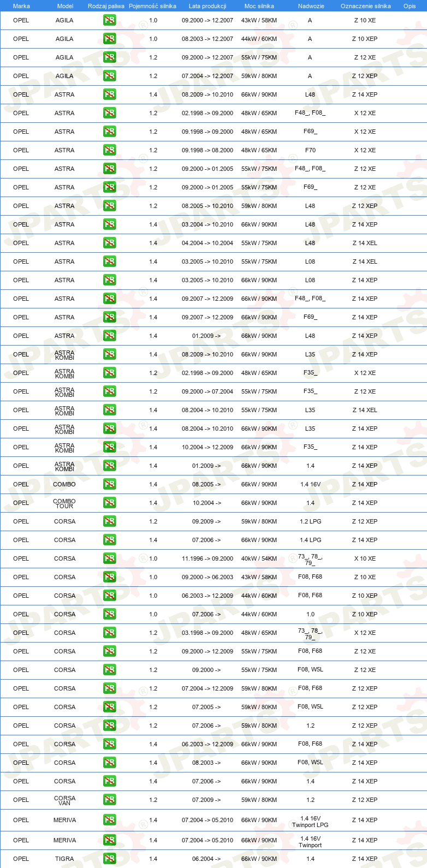This screenshot has width=427, height=868.
Task: Click the fuel icon in the CORSA 07.2005 row
Action: click(109, 707)
